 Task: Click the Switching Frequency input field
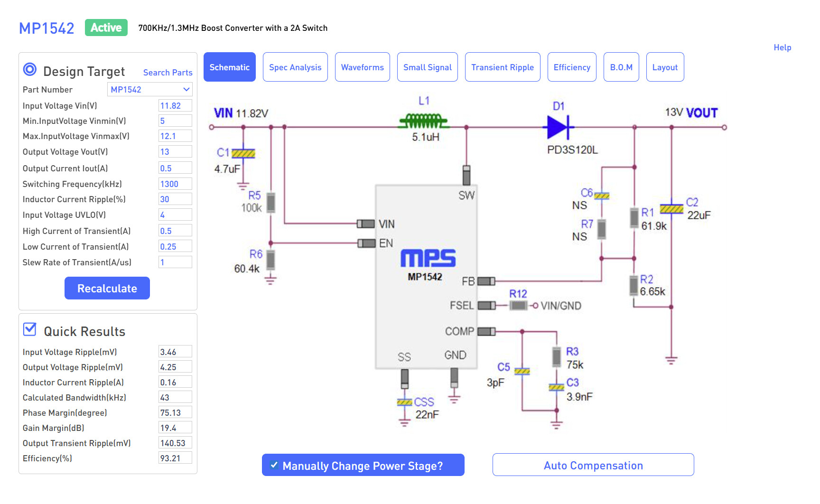pyautogui.click(x=175, y=184)
